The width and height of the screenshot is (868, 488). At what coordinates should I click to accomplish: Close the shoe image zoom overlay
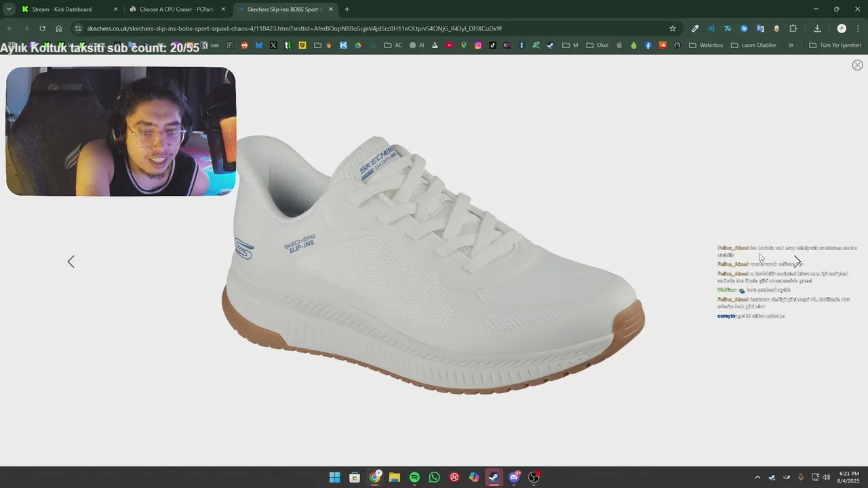tap(857, 65)
